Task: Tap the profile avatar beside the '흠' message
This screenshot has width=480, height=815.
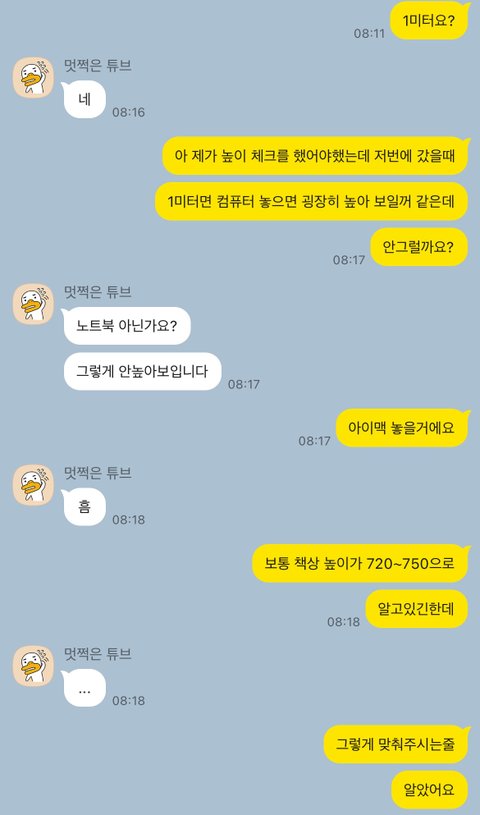Action: click(x=33, y=485)
